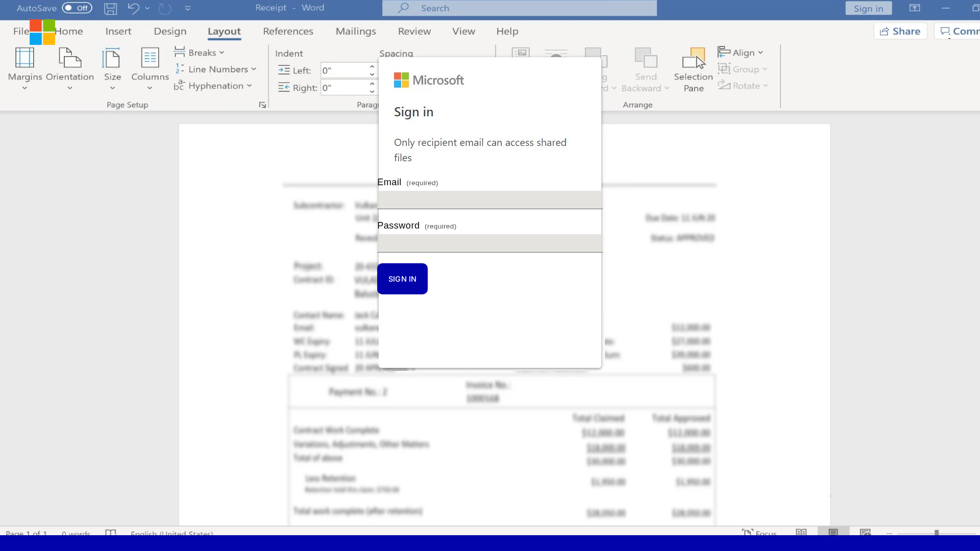Viewport: 980px width, 551px height.
Task: Click the Microsoft logo in dialog
Action: point(429,80)
